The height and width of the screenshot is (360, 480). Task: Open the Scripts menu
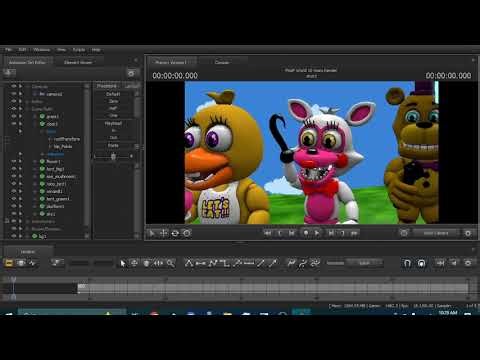(x=79, y=50)
